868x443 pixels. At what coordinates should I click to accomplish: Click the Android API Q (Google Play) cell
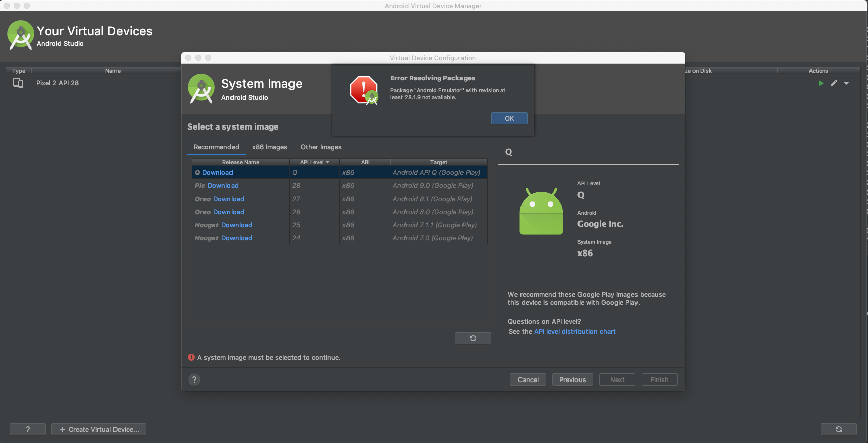(x=439, y=172)
